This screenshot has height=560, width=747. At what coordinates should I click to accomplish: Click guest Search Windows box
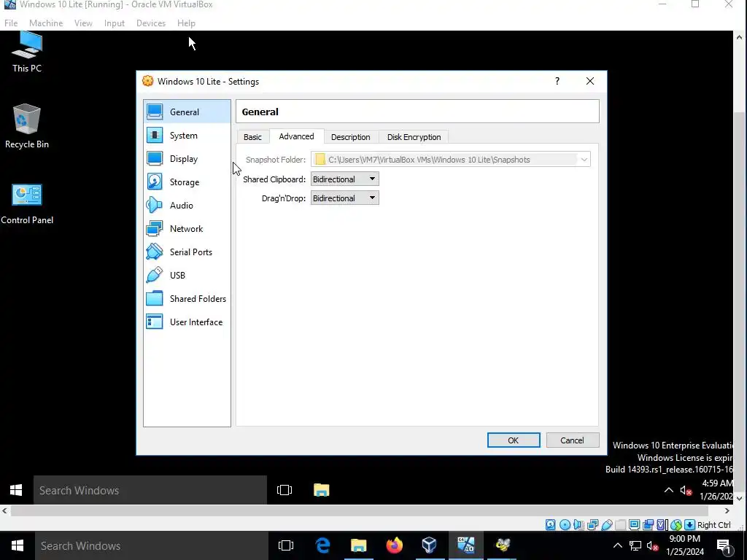click(x=150, y=490)
